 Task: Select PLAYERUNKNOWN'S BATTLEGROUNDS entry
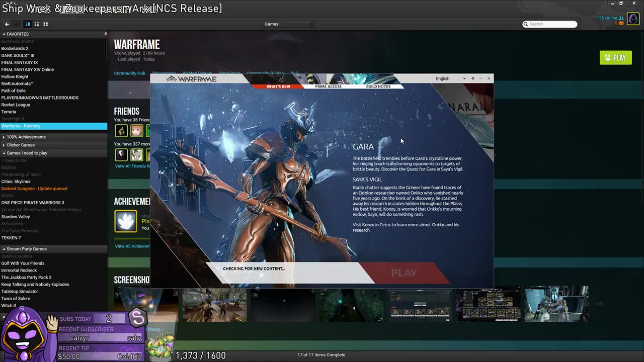point(40,98)
